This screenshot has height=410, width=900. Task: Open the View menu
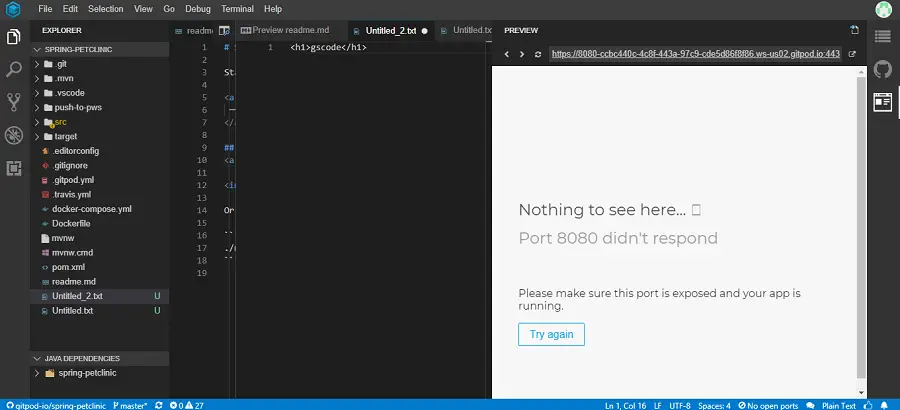click(x=143, y=9)
